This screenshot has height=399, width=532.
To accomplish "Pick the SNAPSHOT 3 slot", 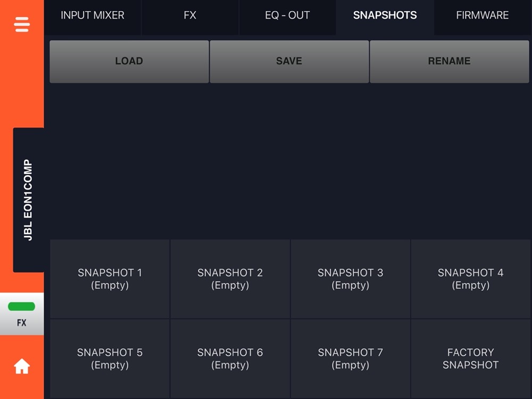I will tap(350, 279).
